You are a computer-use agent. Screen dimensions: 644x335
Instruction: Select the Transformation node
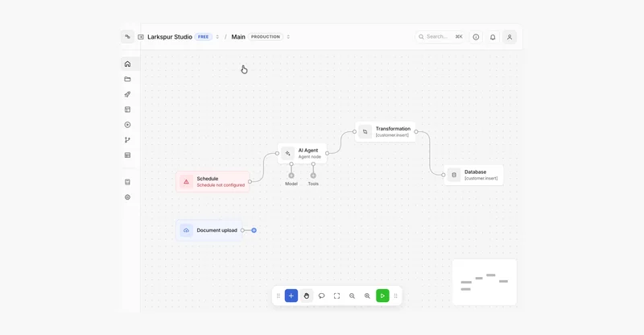(x=386, y=132)
